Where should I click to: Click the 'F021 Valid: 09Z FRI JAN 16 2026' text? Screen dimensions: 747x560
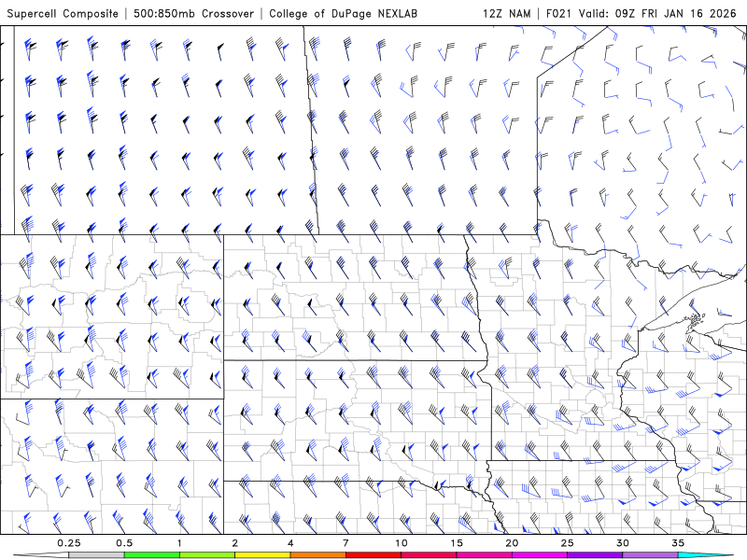point(641,14)
